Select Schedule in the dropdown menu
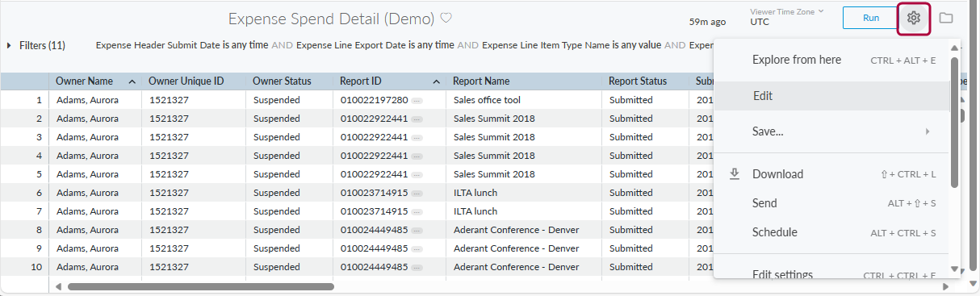Image resolution: width=980 pixels, height=296 pixels. point(831,232)
